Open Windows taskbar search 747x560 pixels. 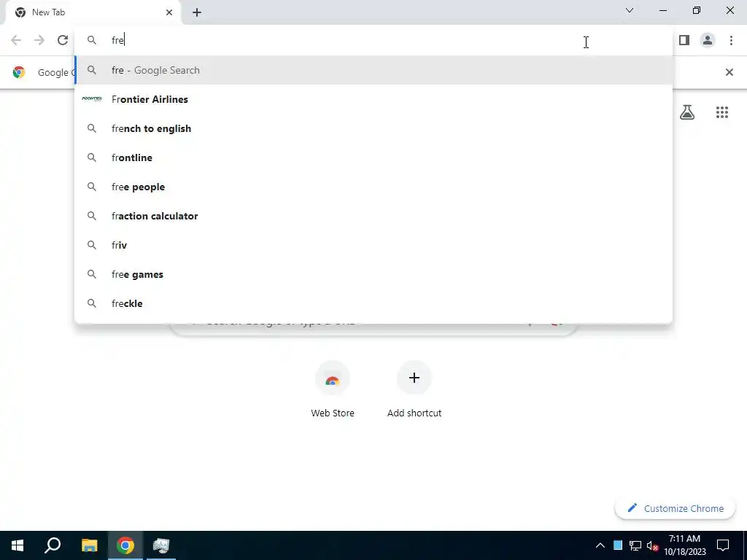(53, 545)
